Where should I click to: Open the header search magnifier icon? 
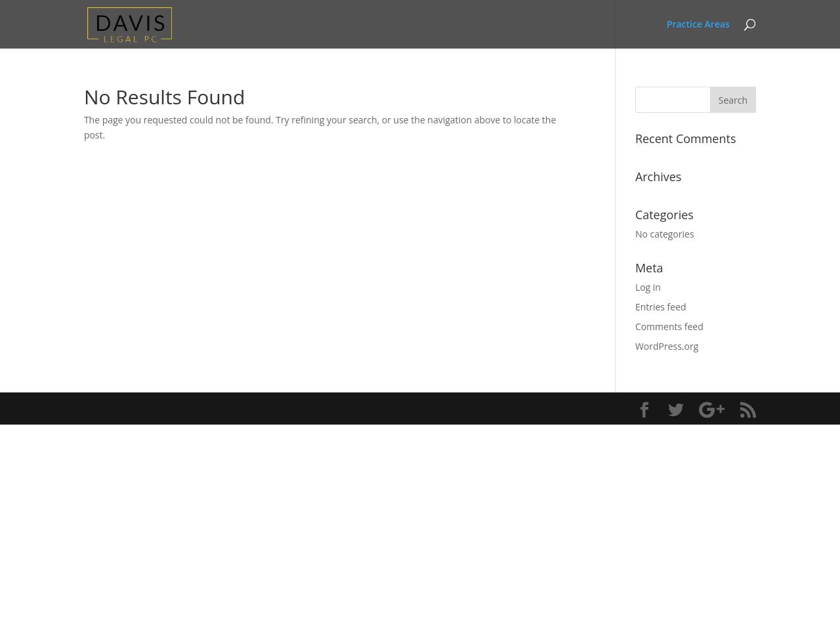tap(749, 24)
